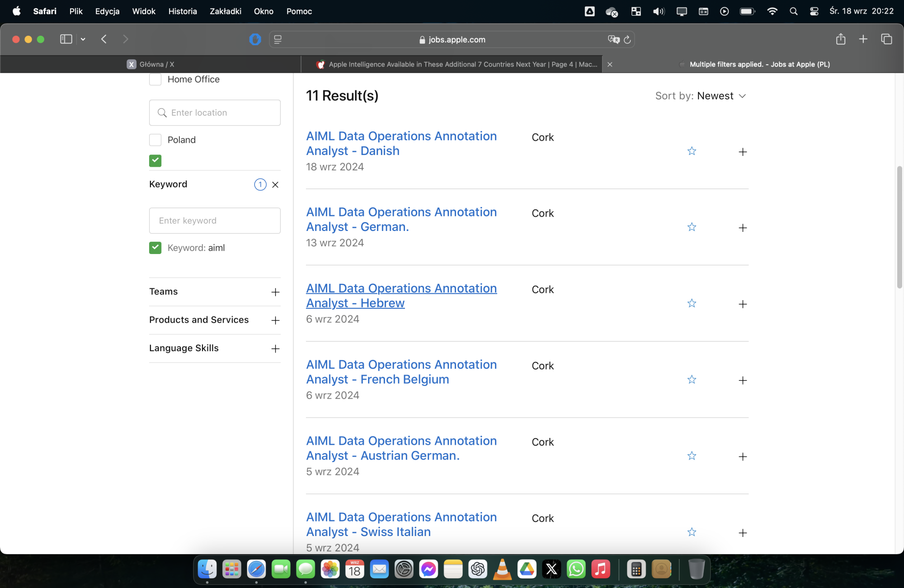Click the translate icon in address bar
The height and width of the screenshot is (588, 904).
[613, 40]
